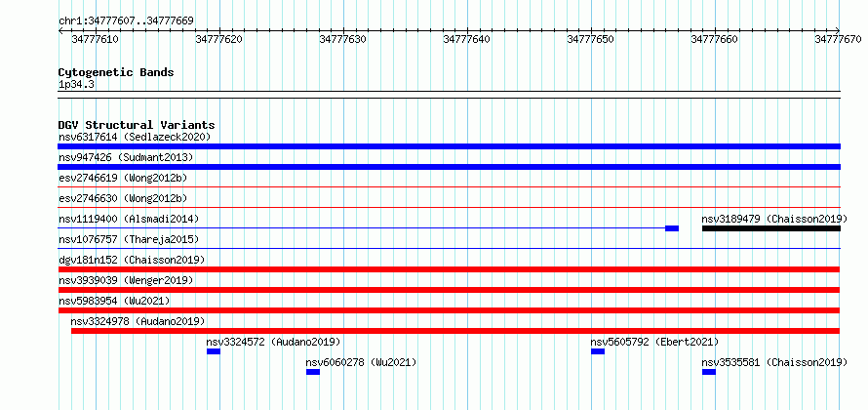Select the thin red line under esv2746619

(449, 187)
